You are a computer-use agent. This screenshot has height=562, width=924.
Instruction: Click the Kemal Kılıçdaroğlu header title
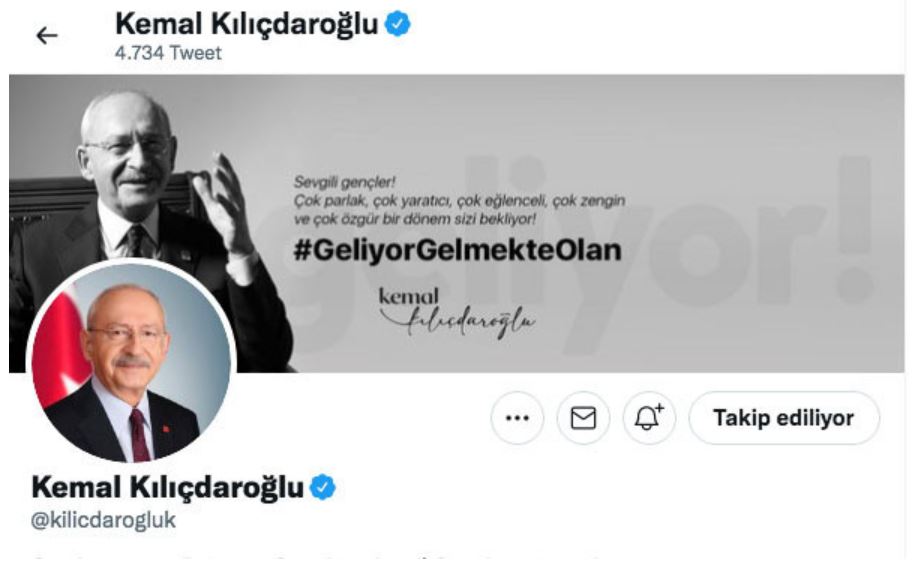tap(246, 24)
